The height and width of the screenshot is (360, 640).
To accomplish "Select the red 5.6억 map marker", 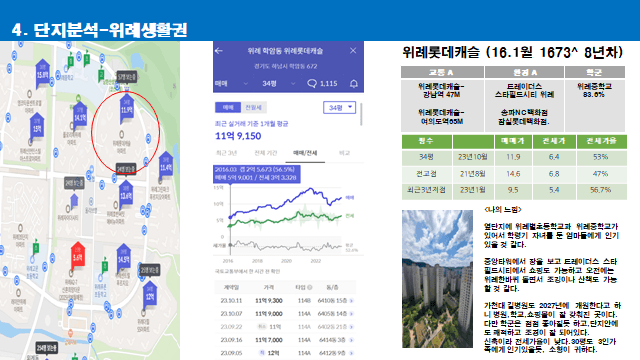I will coord(78,256).
